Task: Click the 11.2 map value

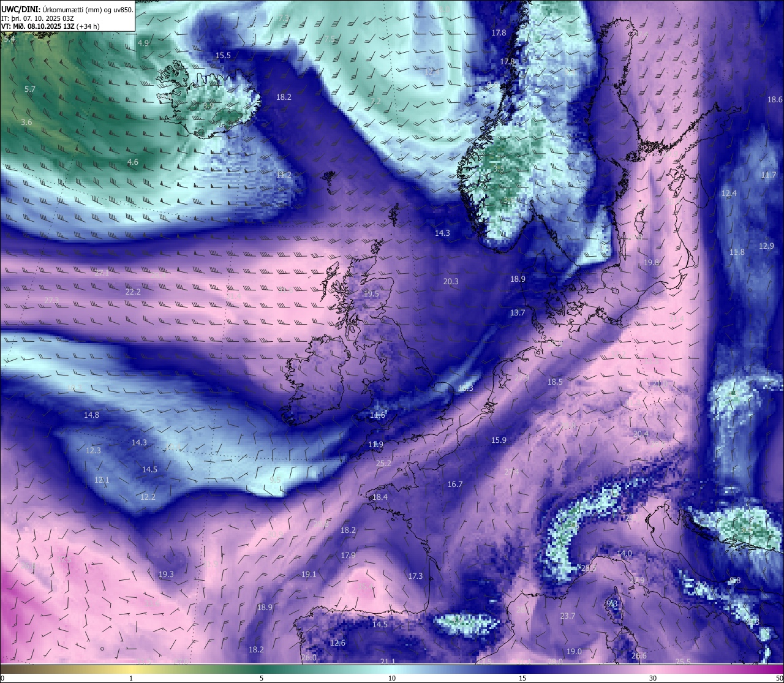Action: click(284, 175)
